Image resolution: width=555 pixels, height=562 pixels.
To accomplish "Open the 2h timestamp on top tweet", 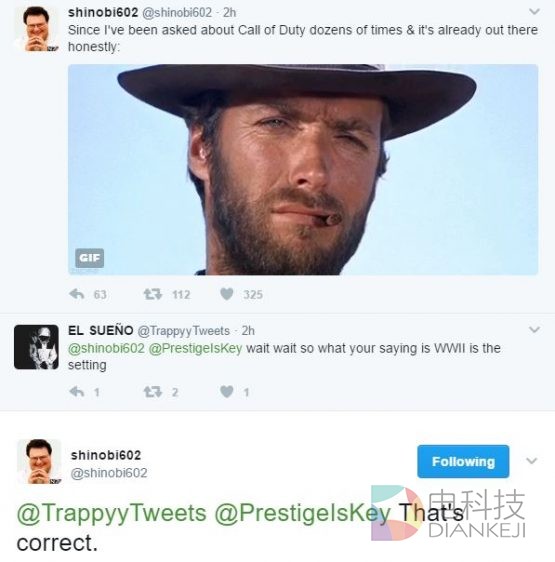I will click(x=229, y=13).
